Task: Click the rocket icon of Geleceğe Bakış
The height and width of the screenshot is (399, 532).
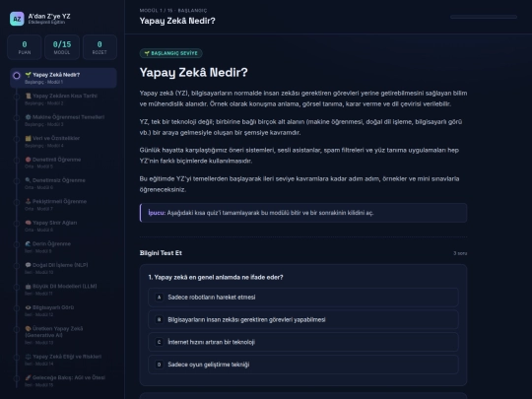Action: click(29, 377)
